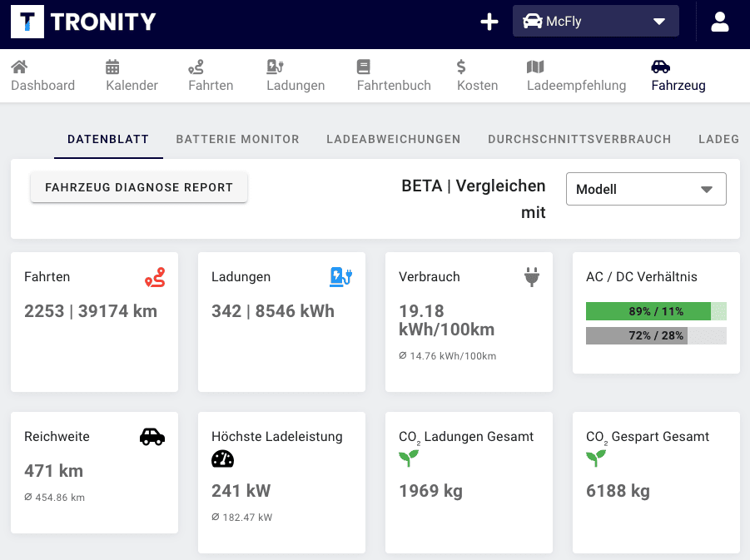Click the TRONITY logo
The image size is (750, 560).
[83, 22]
